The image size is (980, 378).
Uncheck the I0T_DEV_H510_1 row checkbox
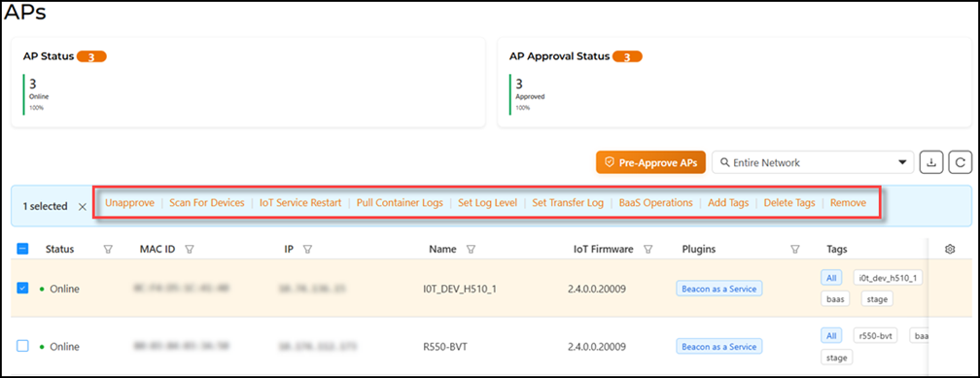[21, 289]
